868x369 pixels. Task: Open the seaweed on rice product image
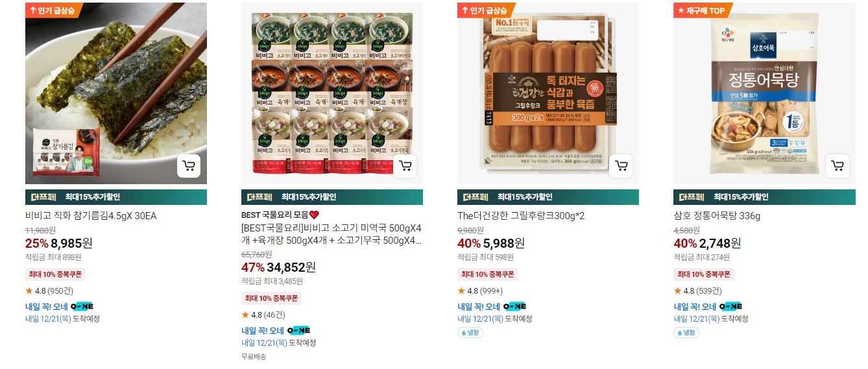[116, 93]
